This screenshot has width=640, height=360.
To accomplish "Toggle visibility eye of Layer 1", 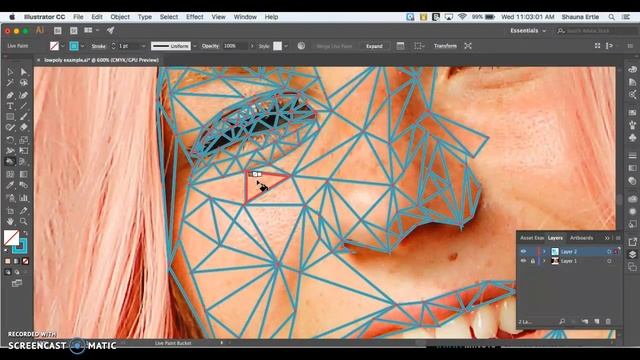I will [523, 261].
